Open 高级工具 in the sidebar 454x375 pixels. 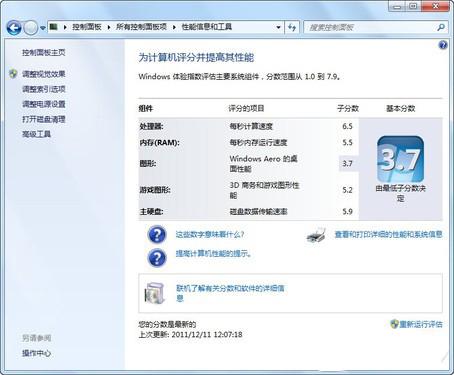tap(36, 134)
